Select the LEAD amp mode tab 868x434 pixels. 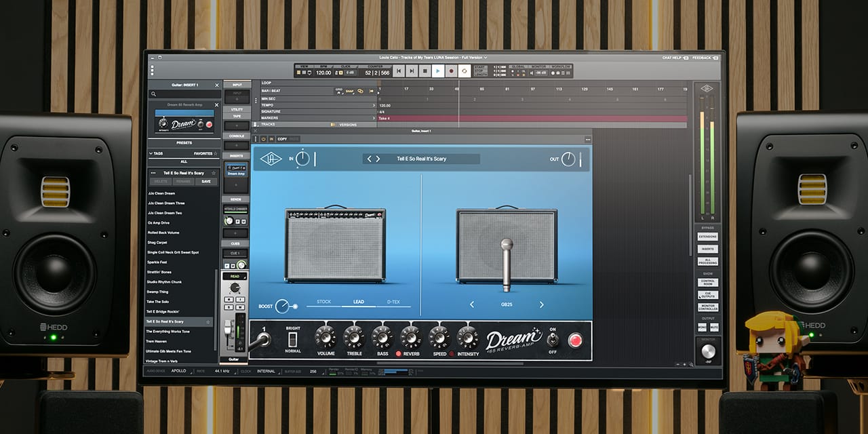coord(358,302)
